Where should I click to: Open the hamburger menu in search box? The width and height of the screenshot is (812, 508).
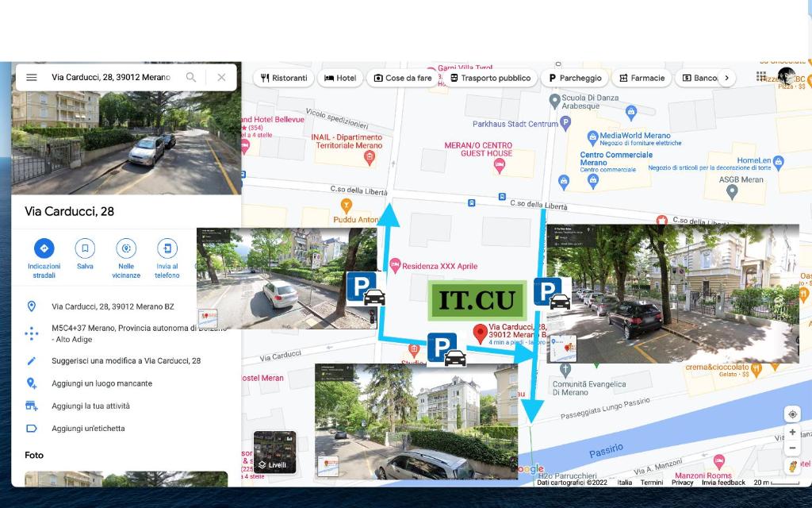pos(32,77)
